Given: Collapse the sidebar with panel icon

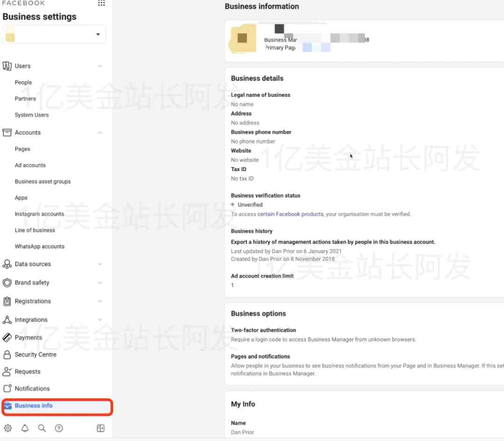Looking at the screenshot, I should [x=101, y=428].
